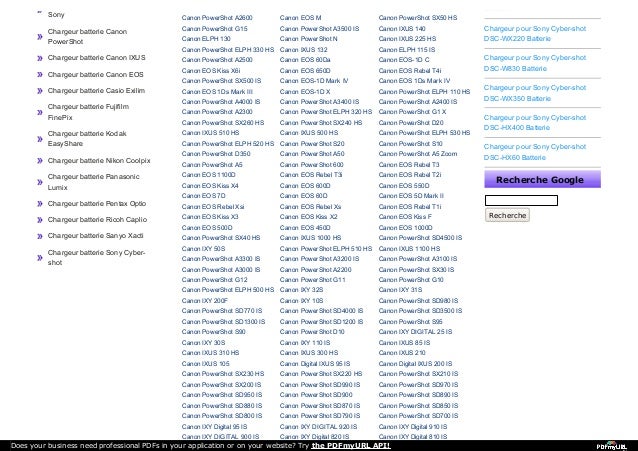Select Canon PowerShot S20 model

tap(312, 144)
